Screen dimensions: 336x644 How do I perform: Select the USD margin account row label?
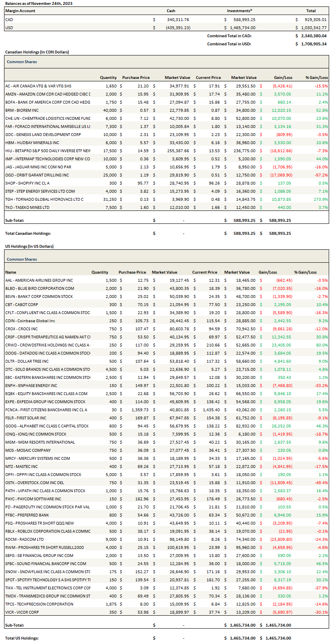tap(9, 28)
